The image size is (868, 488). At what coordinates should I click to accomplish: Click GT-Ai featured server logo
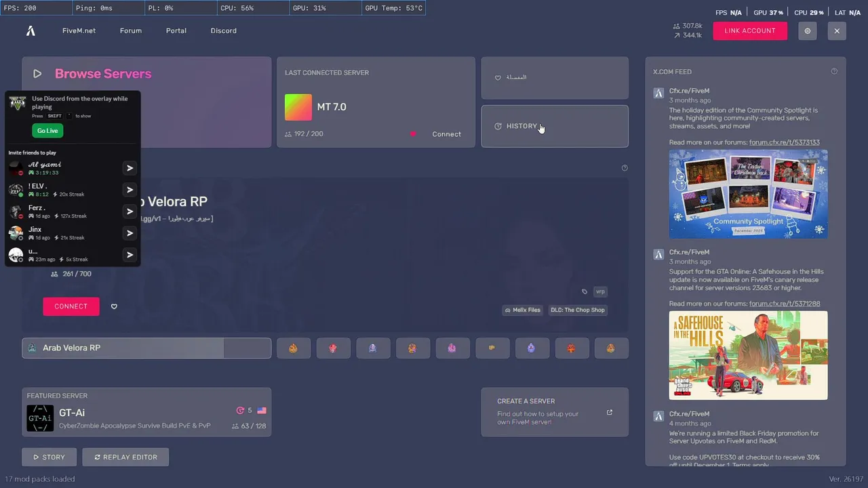[40, 418]
